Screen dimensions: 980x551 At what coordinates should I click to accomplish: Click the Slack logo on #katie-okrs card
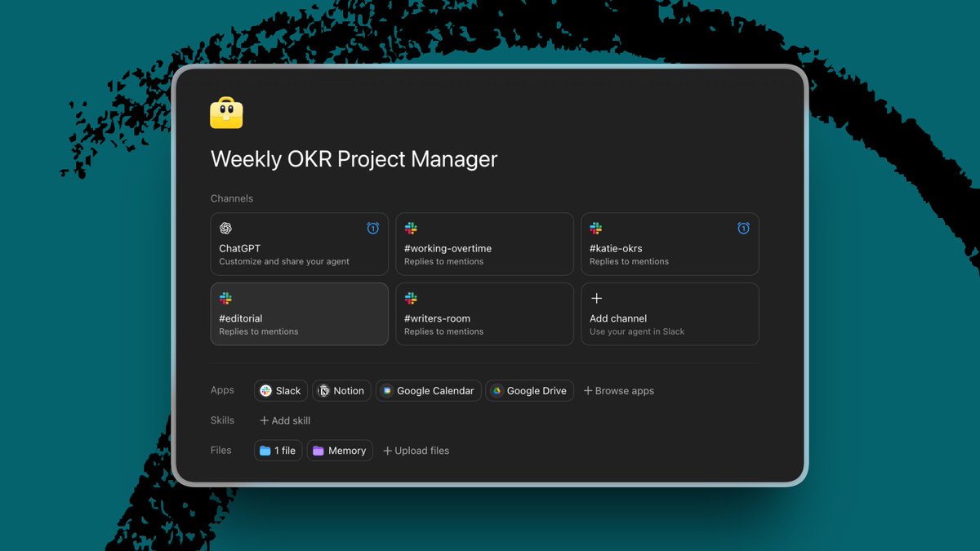[596, 229]
